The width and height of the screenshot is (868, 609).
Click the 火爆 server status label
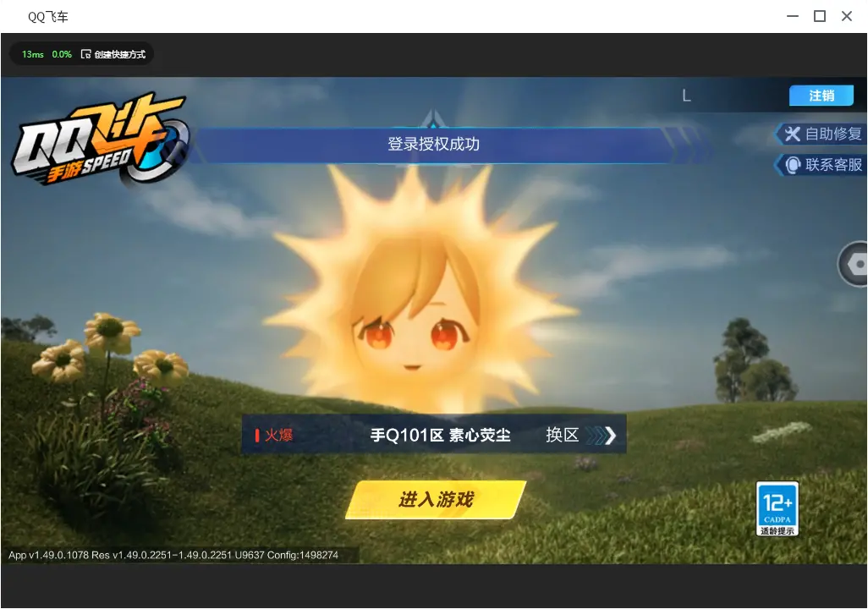coord(278,435)
